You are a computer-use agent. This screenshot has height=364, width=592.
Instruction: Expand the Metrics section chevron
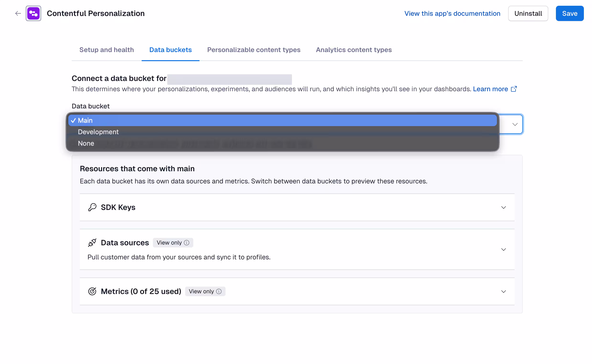point(503,292)
